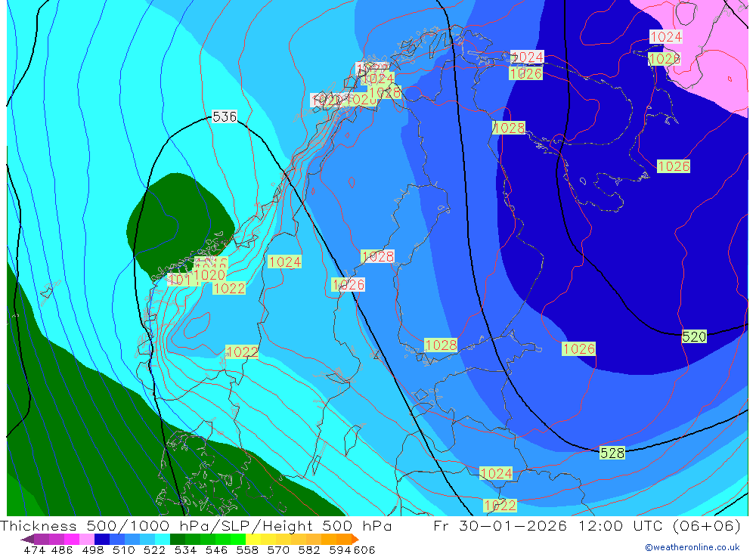
Task: Open the weatheronline.co.uk copyright link
Action: coord(692,547)
